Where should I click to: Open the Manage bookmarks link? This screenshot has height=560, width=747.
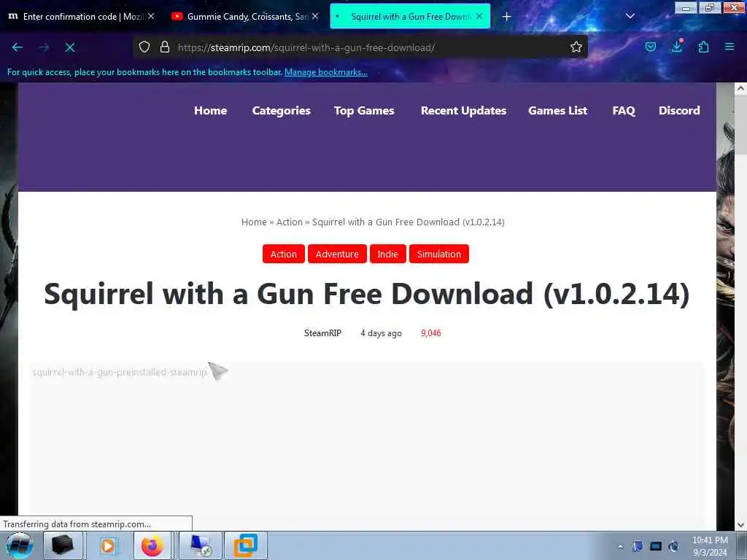click(326, 72)
